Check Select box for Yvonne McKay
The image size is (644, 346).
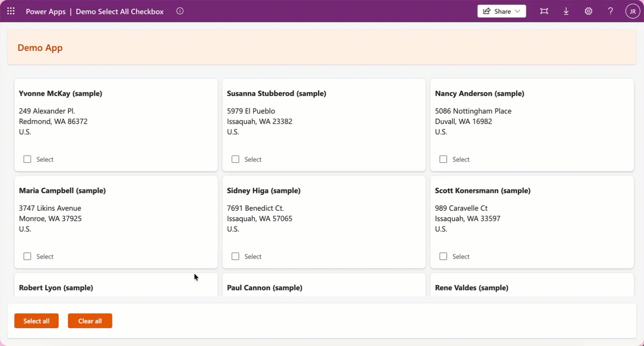(27, 159)
